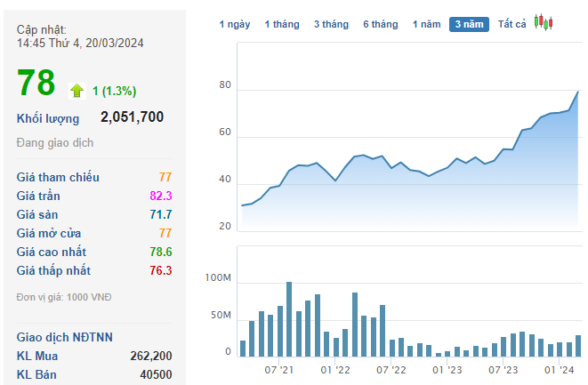The height and width of the screenshot is (385, 588).
Task: Click the 01 '23 x-axis date label
Action: coord(448,369)
